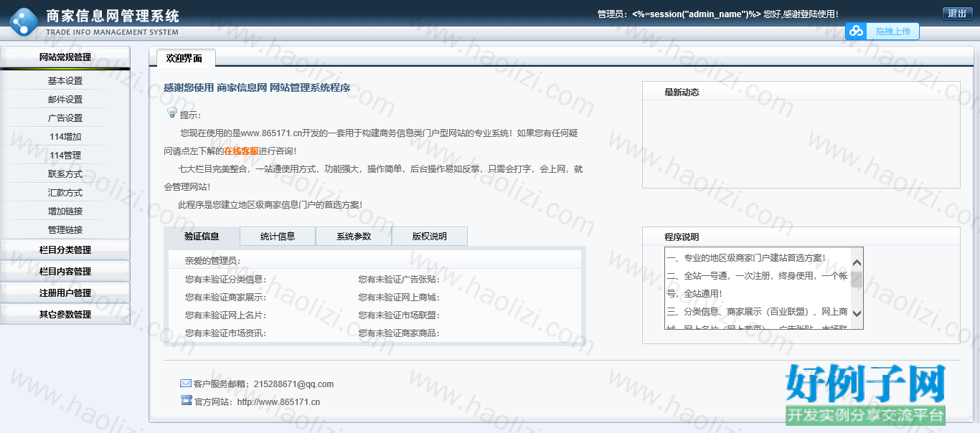Select 管理链接 in the sidebar
The height and width of the screenshot is (433, 980).
click(65, 230)
